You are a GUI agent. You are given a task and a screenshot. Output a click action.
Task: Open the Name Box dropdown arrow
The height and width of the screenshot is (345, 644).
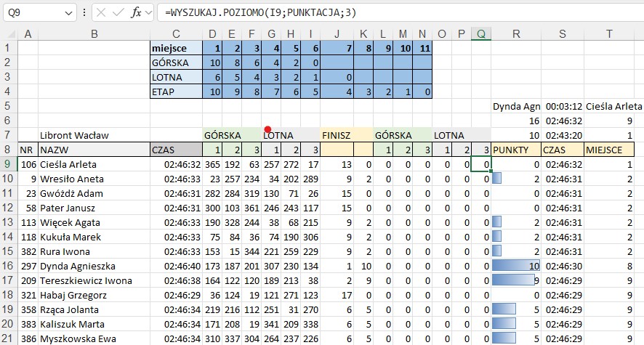click(x=68, y=13)
